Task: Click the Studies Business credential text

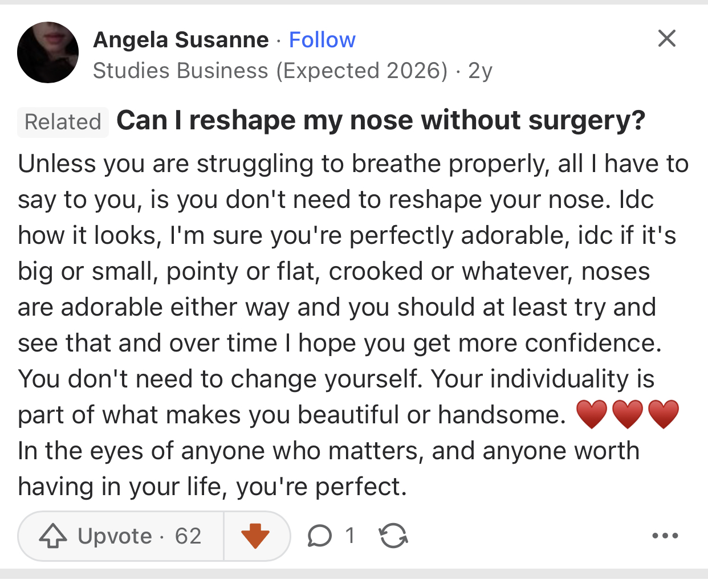Action: (270, 71)
